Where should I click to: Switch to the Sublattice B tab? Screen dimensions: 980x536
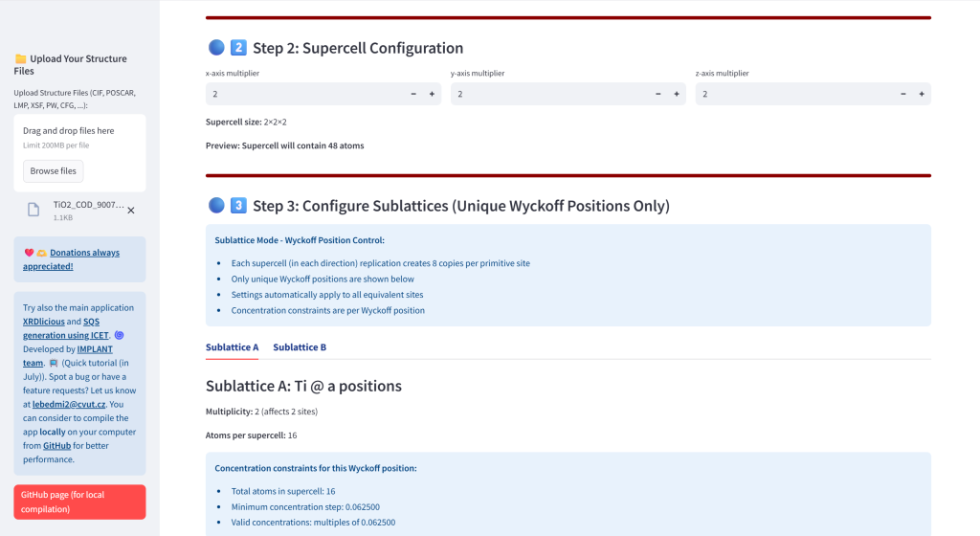pos(300,347)
